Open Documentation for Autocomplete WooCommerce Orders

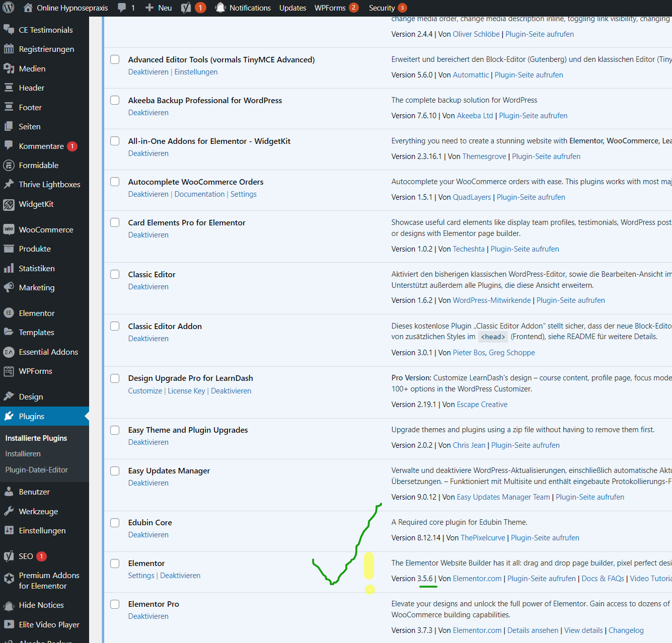(x=199, y=194)
